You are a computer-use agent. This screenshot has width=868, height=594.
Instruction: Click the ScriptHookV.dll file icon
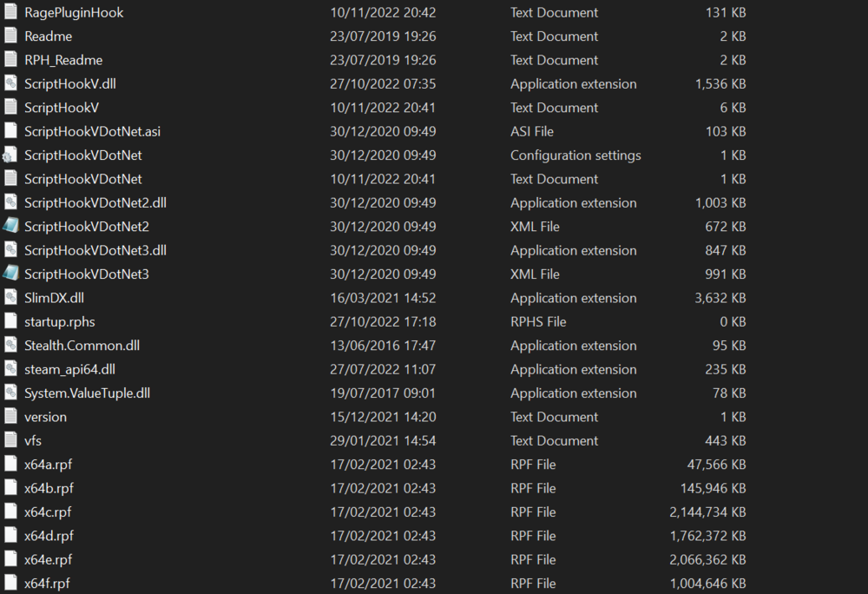tap(10, 84)
